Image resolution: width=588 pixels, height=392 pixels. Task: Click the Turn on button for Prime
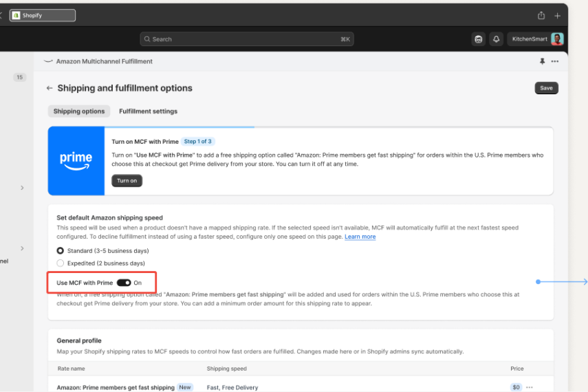pos(127,180)
